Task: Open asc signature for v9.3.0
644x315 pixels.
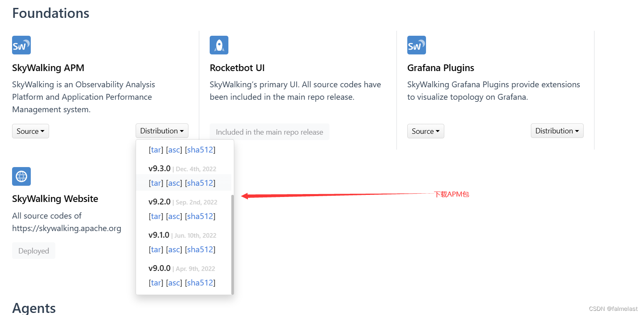Action: click(x=174, y=183)
